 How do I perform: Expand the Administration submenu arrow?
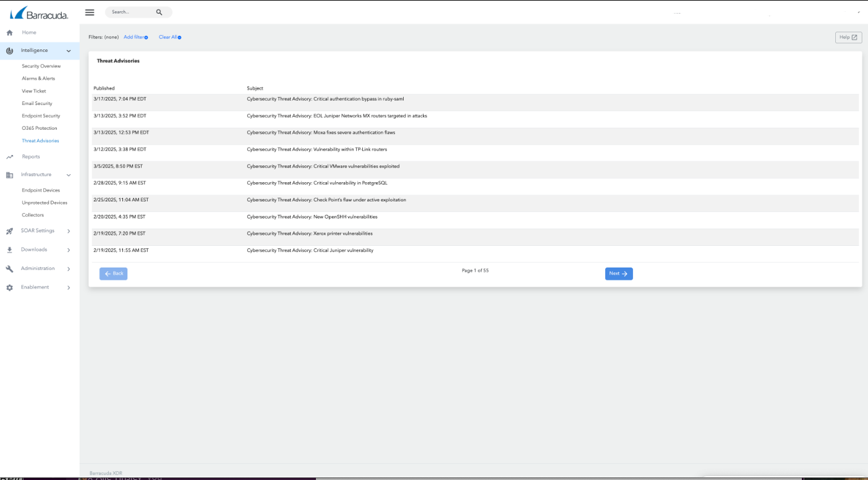pyautogui.click(x=69, y=269)
